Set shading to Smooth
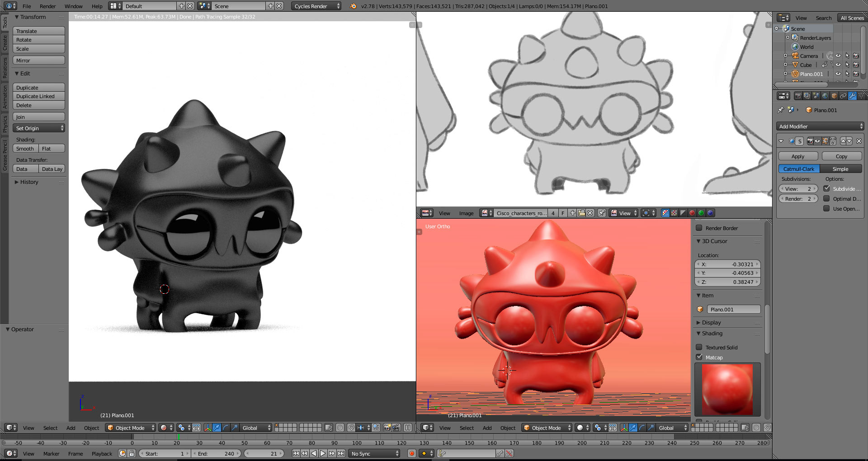 click(25, 149)
